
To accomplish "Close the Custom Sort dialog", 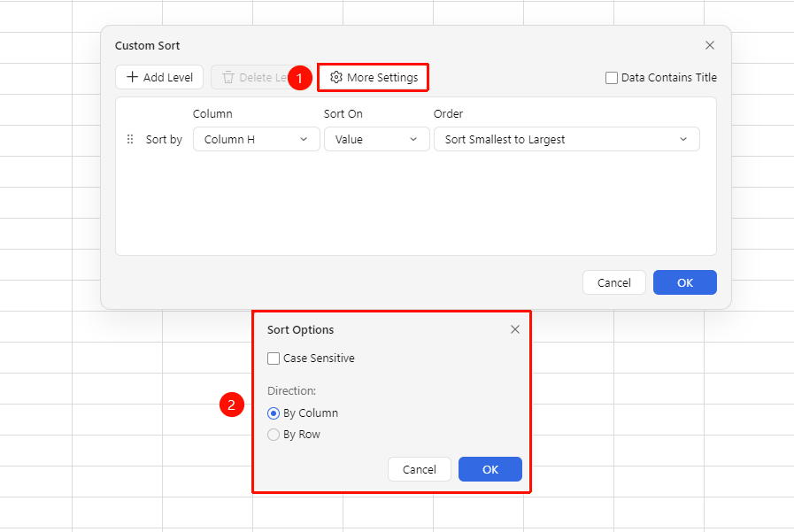I will 709,45.
